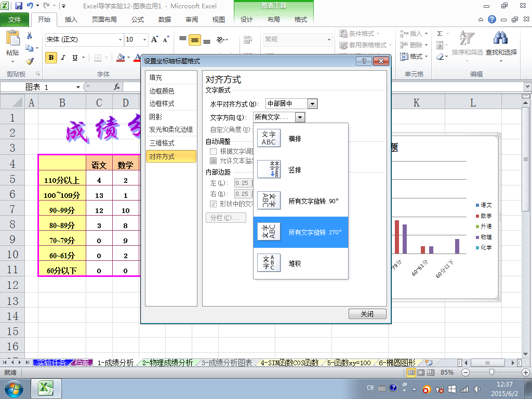Click the Bold formatting button
This screenshot has width=532, height=399.
tap(51, 58)
